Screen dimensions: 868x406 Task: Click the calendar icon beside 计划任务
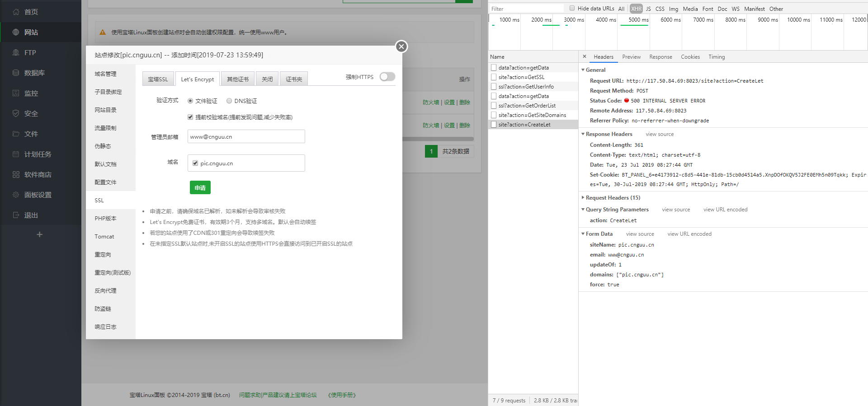[x=16, y=154]
